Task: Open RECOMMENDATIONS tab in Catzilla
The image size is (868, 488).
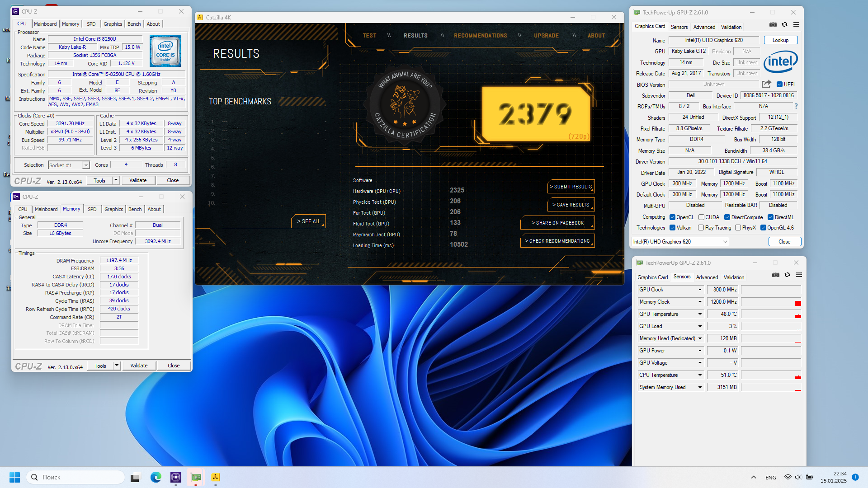Action: click(481, 36)
